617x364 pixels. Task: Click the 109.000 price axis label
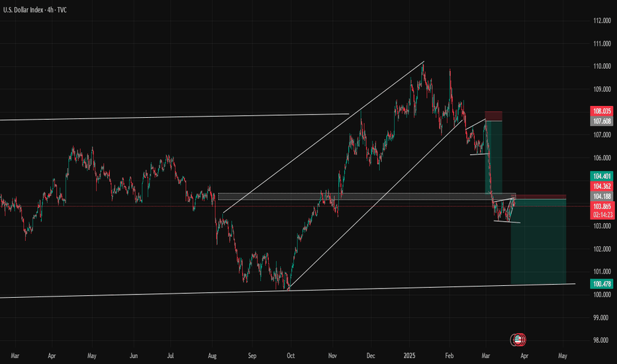click(x=602, y=89)
